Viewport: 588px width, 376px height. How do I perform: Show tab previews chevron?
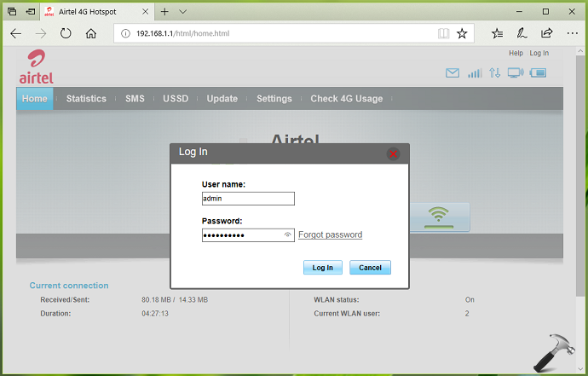pos(182,12)
